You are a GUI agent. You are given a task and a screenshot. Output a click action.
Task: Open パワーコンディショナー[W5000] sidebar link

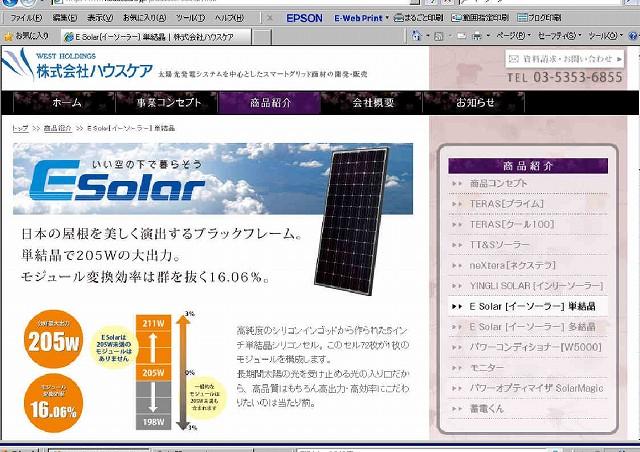(535, 347)
